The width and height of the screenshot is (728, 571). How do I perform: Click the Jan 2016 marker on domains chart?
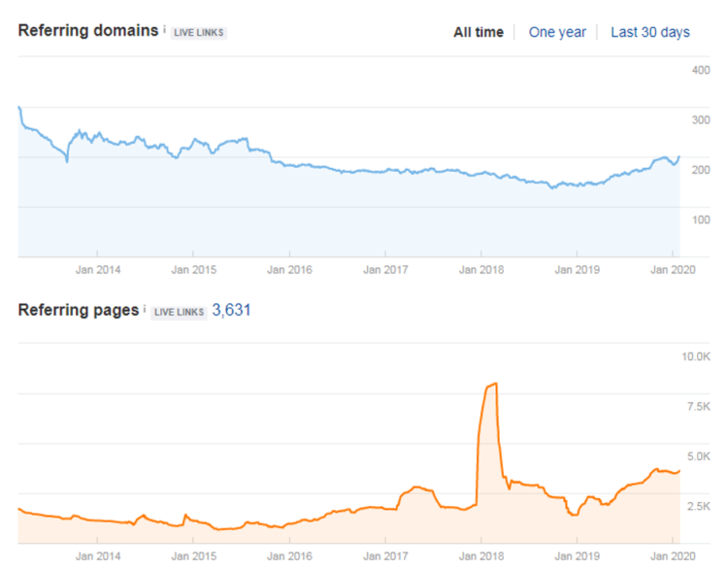(289, 269)
